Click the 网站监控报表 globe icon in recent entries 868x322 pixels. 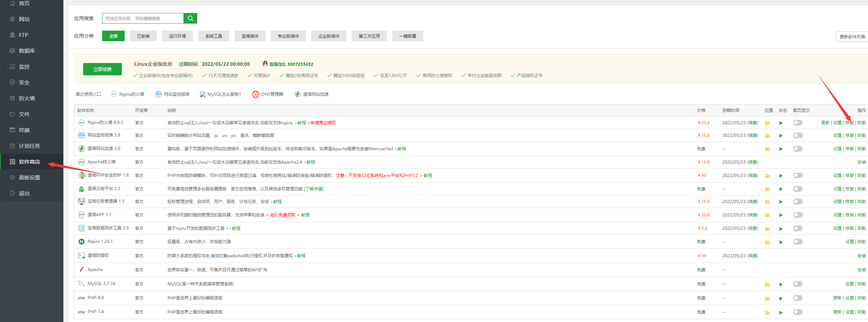click(158, 94)
